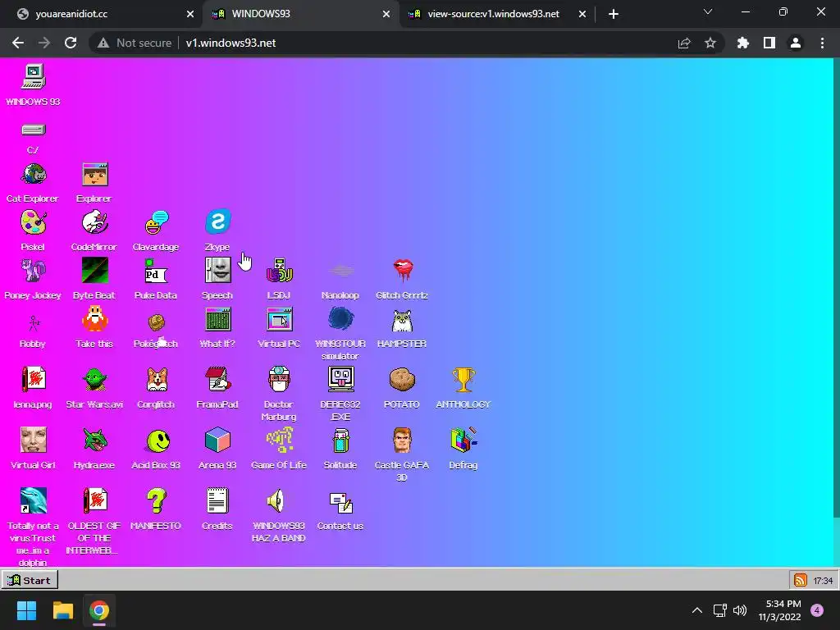Open Solitude icon
Image resolution: width=840 pixels, height=630 pixels.
[340, 440]
